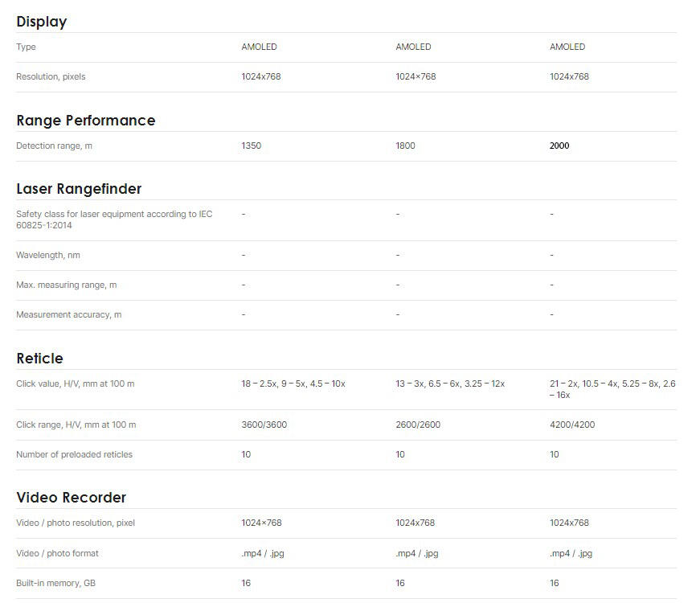This screenshot has height=603, width=700.
Task: Click the 1350 detection range value
Action: point(252,146)
